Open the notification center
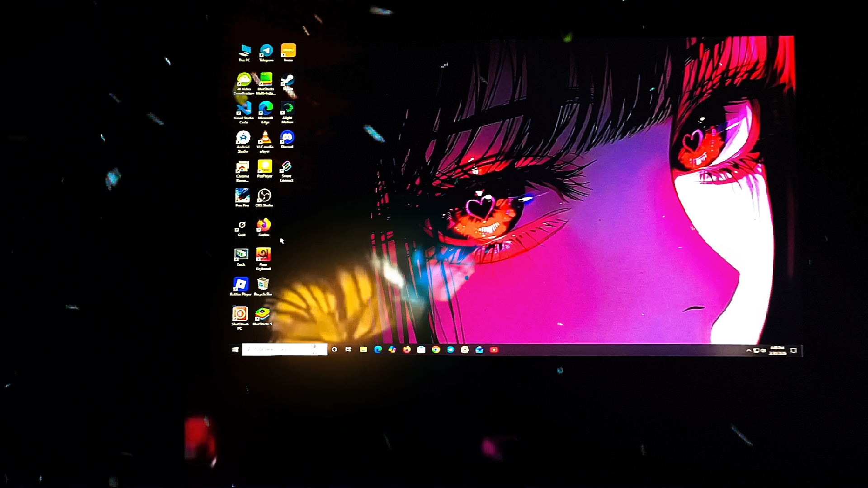The height and width of the screenshot is (488, 868). click(x=793, y=350)
